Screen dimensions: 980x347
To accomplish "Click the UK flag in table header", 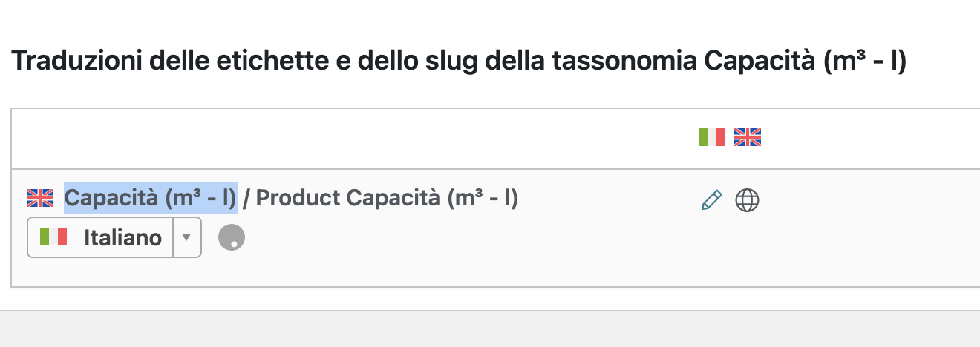I will (748, 137).
